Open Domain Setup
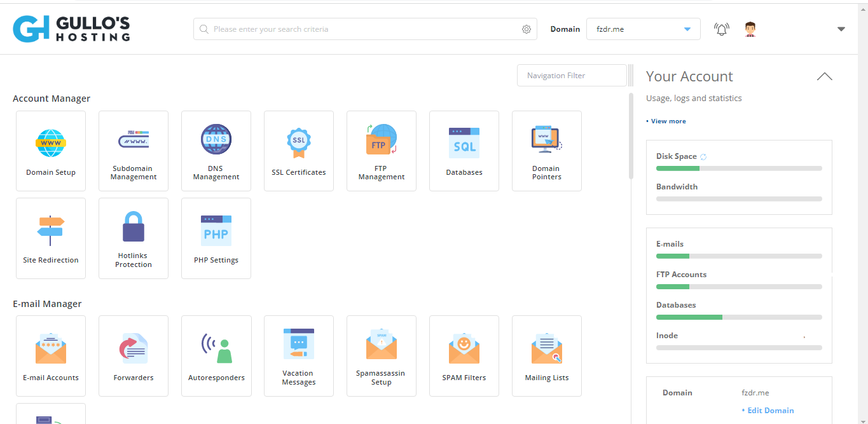The height and width of the screenshot is (424, 868). 51,151
